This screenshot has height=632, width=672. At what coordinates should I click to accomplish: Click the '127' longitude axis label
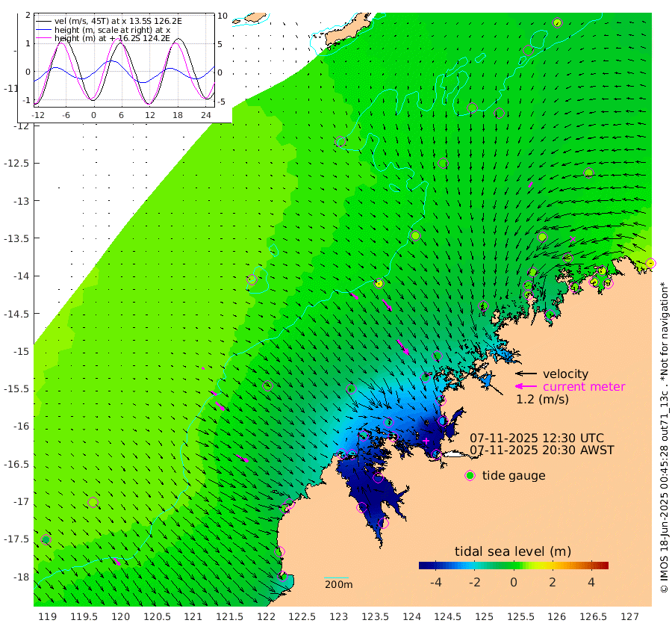tap(629, 617)
